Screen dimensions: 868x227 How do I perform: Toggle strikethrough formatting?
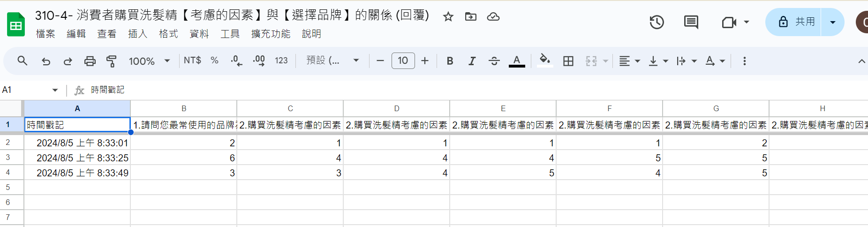tap(494, 61)
